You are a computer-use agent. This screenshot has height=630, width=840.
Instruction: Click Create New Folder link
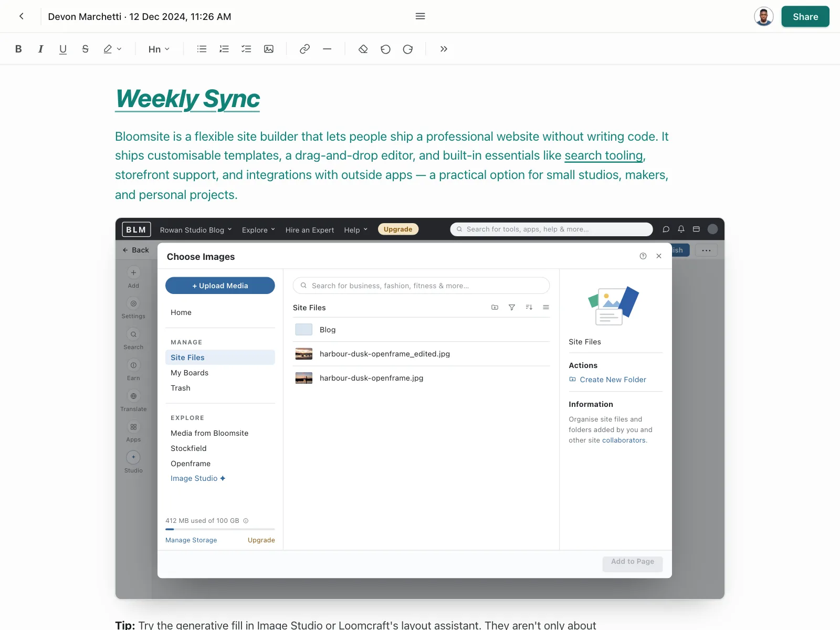point(607,380)
